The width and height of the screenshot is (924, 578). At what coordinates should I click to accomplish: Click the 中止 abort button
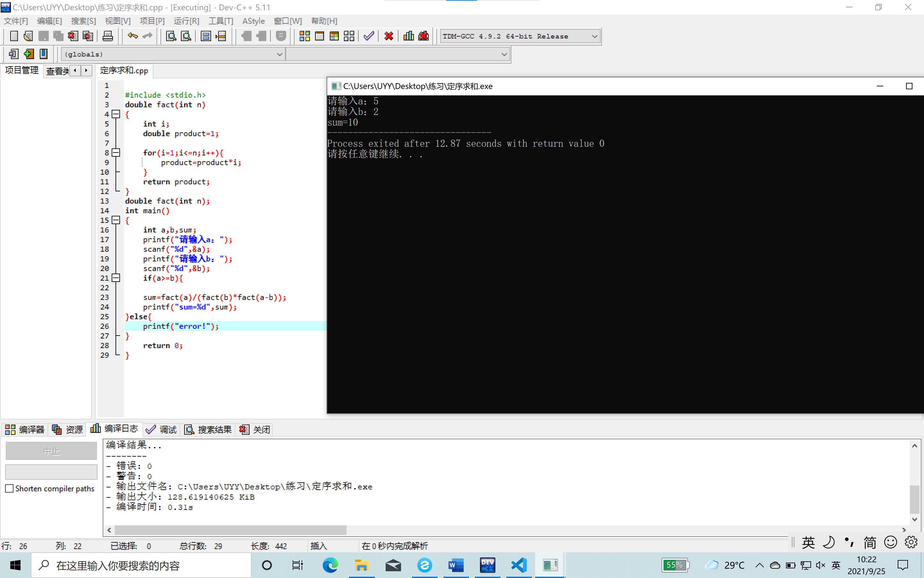point(51,451)
